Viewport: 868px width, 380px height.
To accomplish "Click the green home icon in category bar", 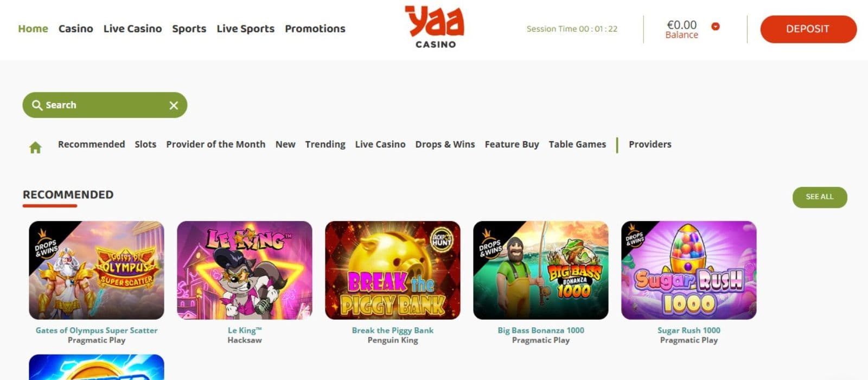I will coord(35,147).
